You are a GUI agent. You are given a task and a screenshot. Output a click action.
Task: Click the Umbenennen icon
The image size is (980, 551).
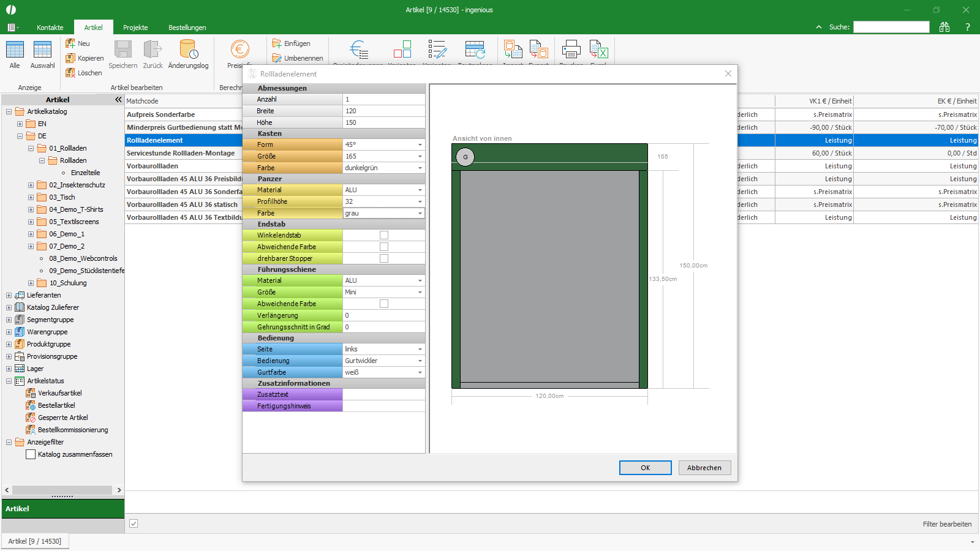coord(277,58)
